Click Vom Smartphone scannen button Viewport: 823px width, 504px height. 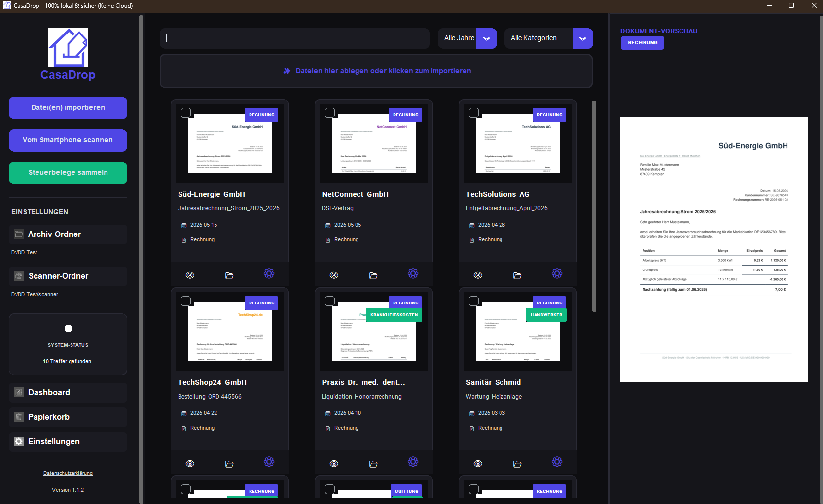pos(68,140)
